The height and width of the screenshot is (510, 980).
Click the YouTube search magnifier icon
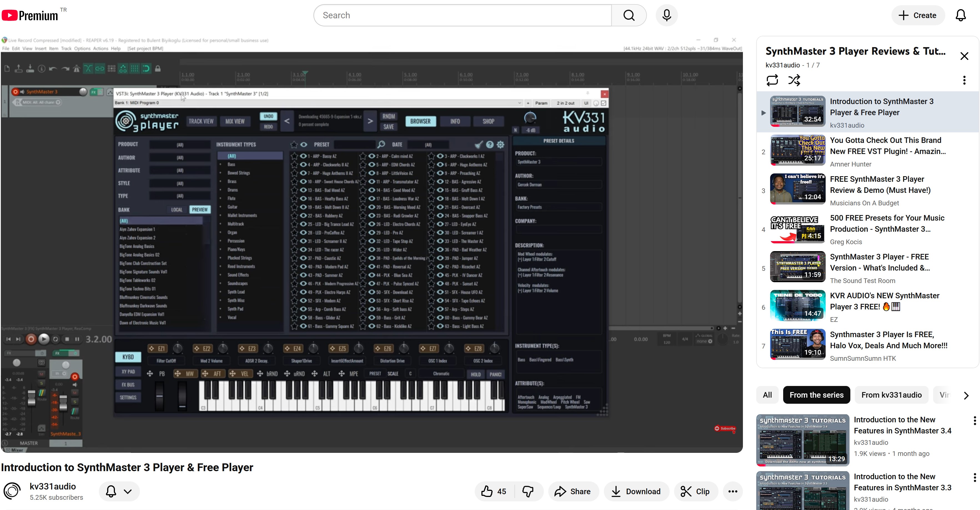click(629, 15)
